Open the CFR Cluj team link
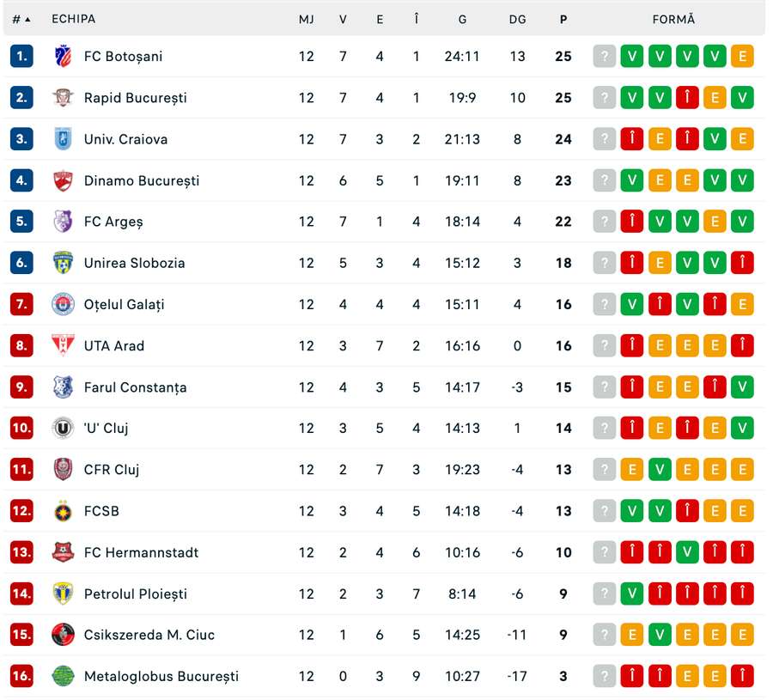 [x=112, y=470]
